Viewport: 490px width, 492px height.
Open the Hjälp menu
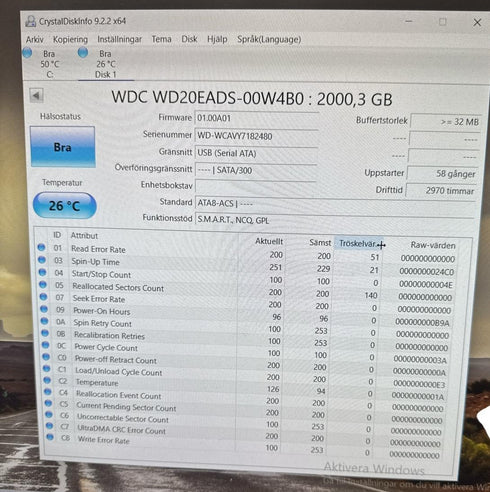217,39
